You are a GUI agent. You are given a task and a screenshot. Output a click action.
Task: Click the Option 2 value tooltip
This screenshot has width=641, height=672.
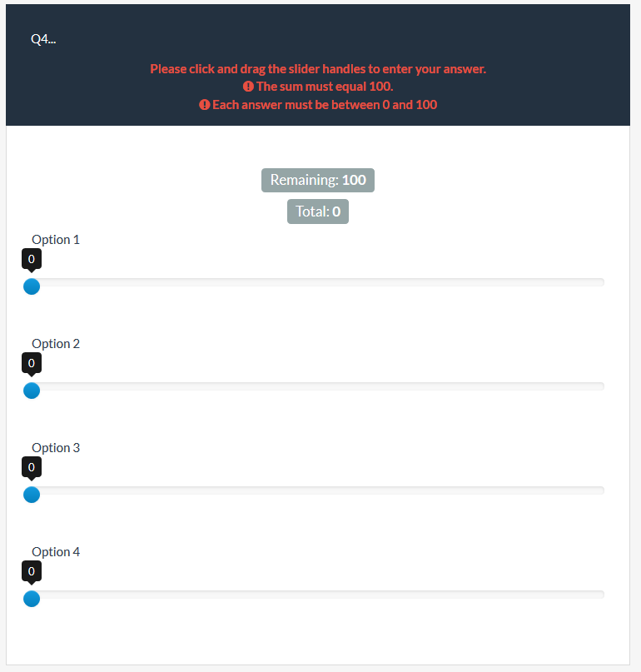(x=32, y=363)
